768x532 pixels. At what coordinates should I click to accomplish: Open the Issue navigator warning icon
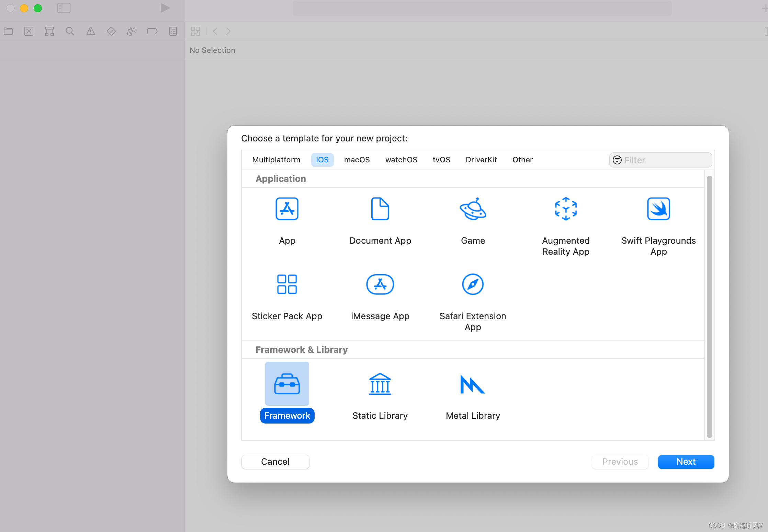coord(91,32)
